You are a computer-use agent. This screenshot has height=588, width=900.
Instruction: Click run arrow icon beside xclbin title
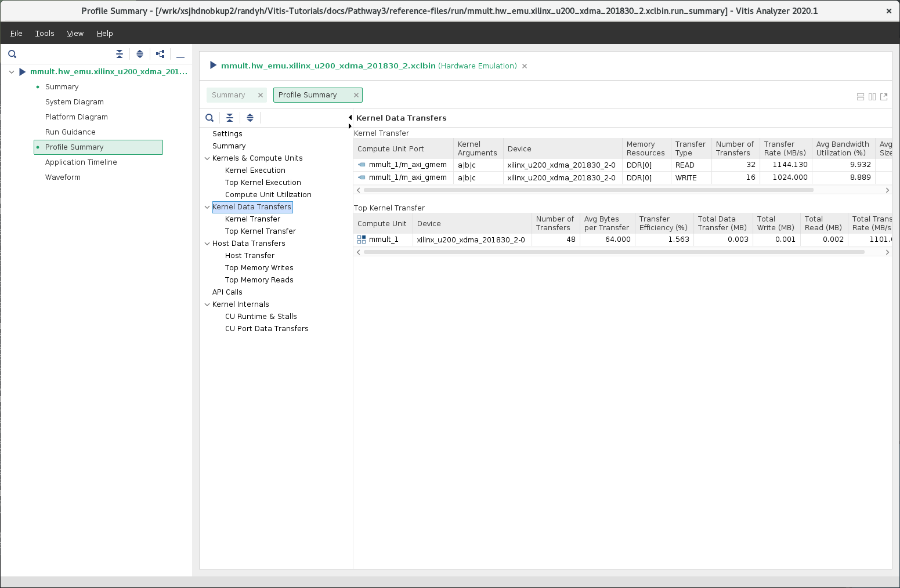coord(213,66)
